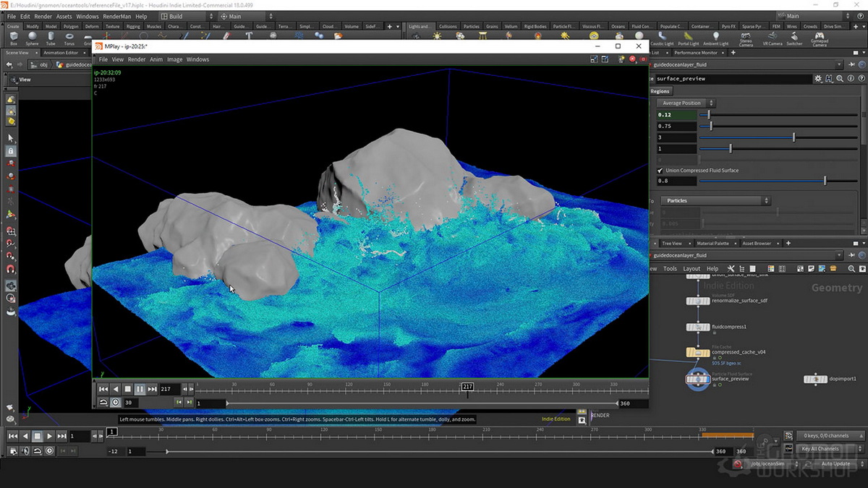Switch to the Animation Editor tab
The height and width of the screenshot is (488, 868).
tap(61, 53)
